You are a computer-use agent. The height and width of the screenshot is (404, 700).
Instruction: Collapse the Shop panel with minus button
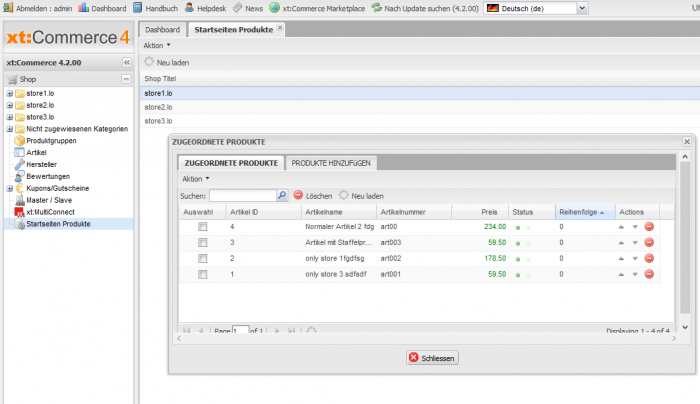126,79
